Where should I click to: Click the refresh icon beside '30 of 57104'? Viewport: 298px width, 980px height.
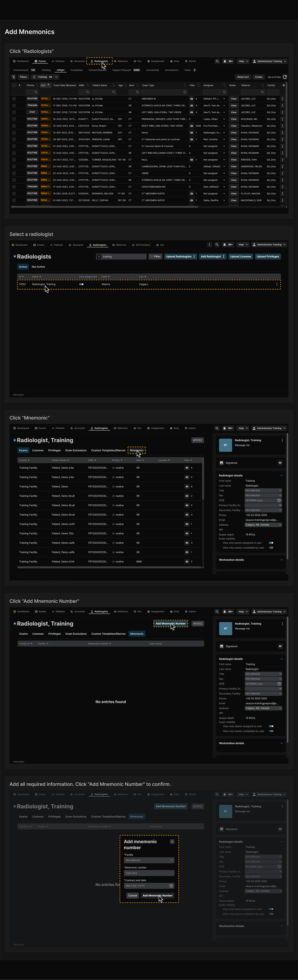(x=285, y=77)
